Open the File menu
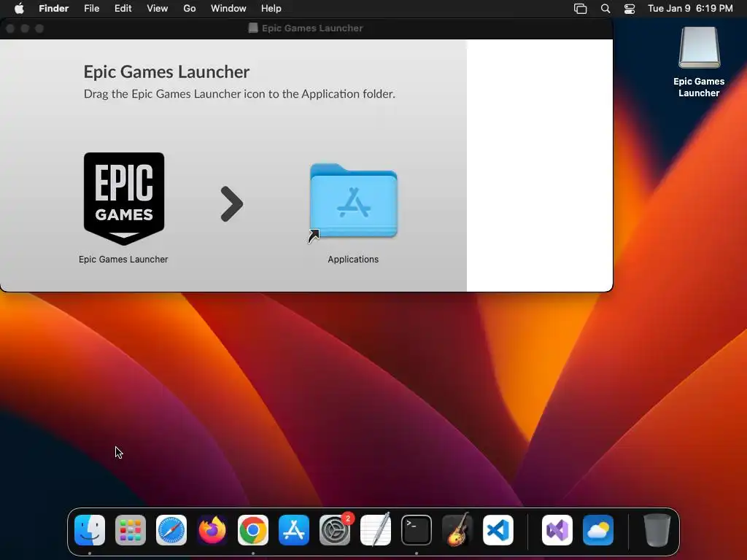Image resolution: width=747 pixels, height=560 pixels. point(91,8)
